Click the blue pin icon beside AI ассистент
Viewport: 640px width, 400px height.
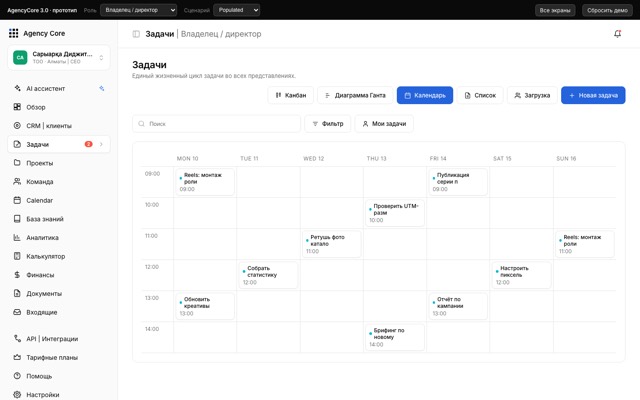(x=102, y=88)
